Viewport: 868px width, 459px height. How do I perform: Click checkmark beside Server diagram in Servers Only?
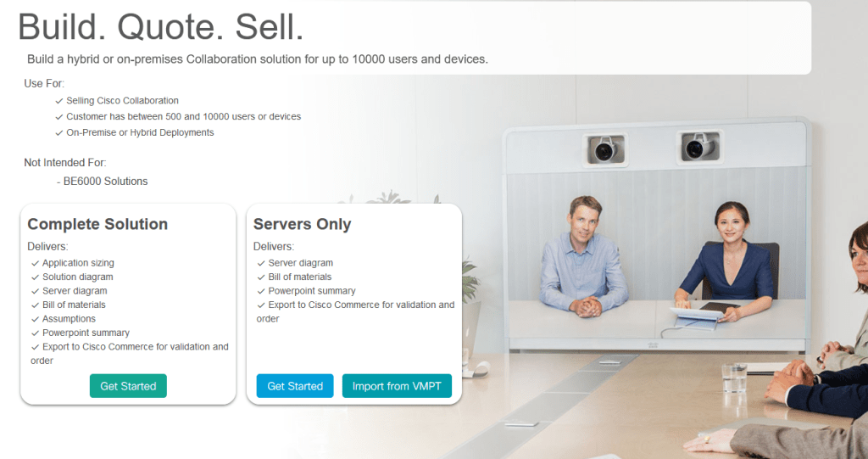point(261,263)
